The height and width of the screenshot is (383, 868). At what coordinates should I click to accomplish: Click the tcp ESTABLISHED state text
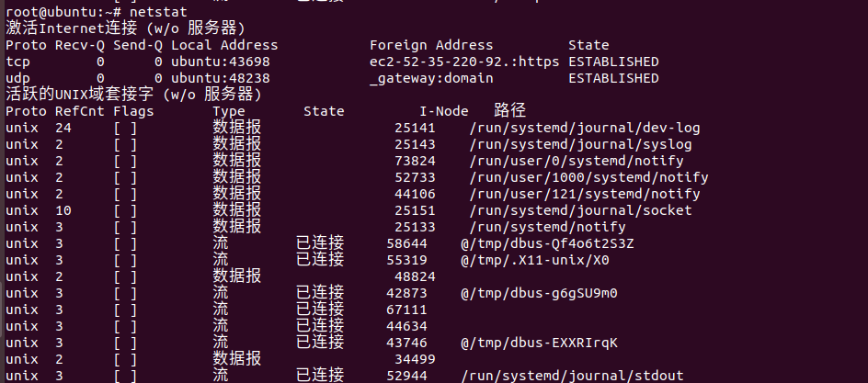613,62
